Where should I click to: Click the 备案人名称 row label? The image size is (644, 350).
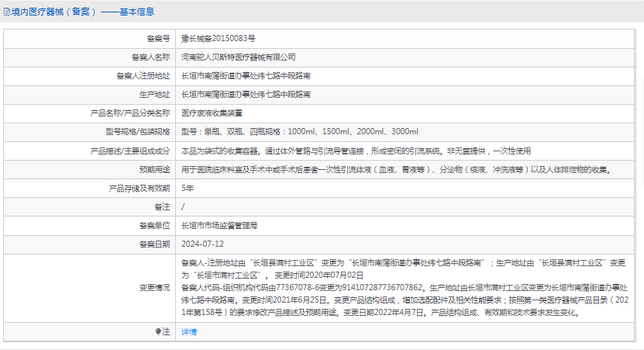[151, 57]
